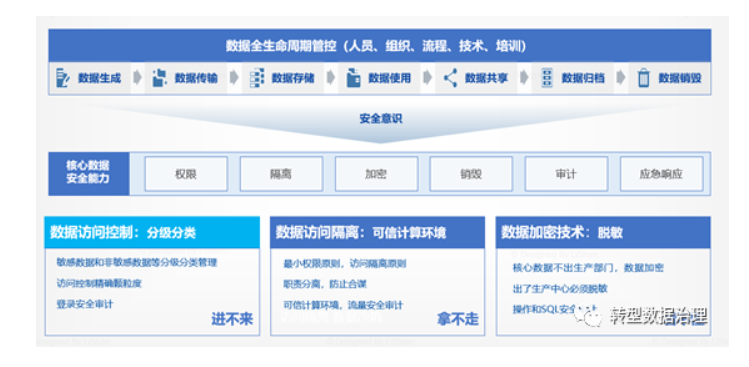The width and height of the screenshot is (749, 367).
Task: Select the 销毁 capability box
Action: [x=471, y=174]
